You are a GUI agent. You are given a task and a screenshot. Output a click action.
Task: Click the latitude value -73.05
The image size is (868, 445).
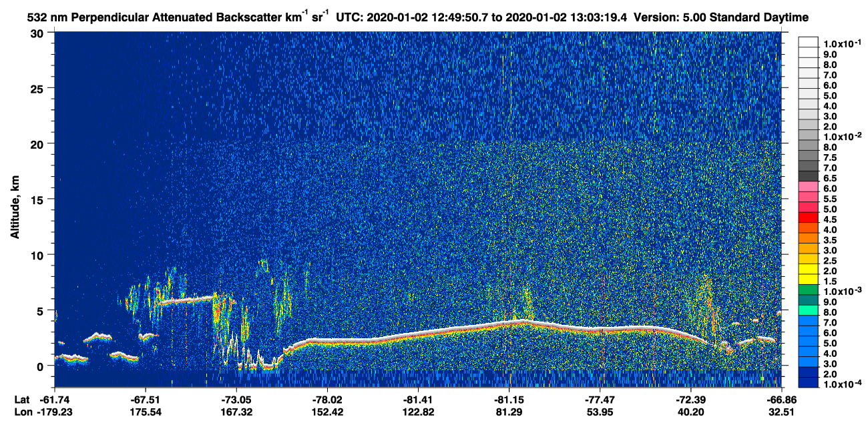(x=236, y=399)
